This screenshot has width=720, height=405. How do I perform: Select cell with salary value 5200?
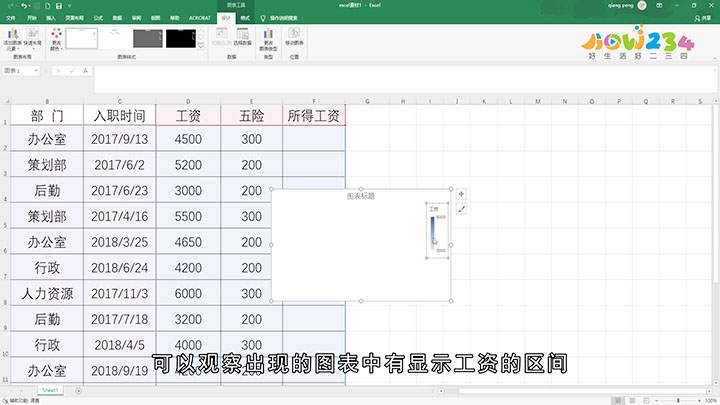tap(188, 164)
